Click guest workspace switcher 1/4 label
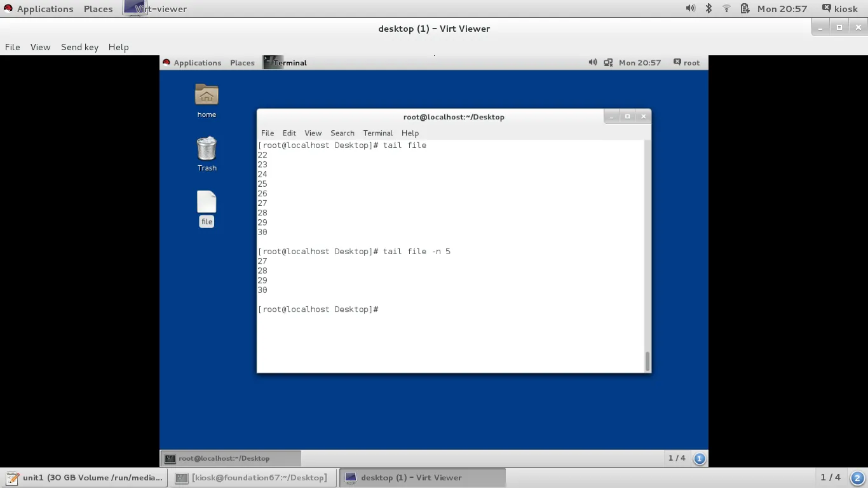Viewport: 868px width, 488px height. click(677, 458)
